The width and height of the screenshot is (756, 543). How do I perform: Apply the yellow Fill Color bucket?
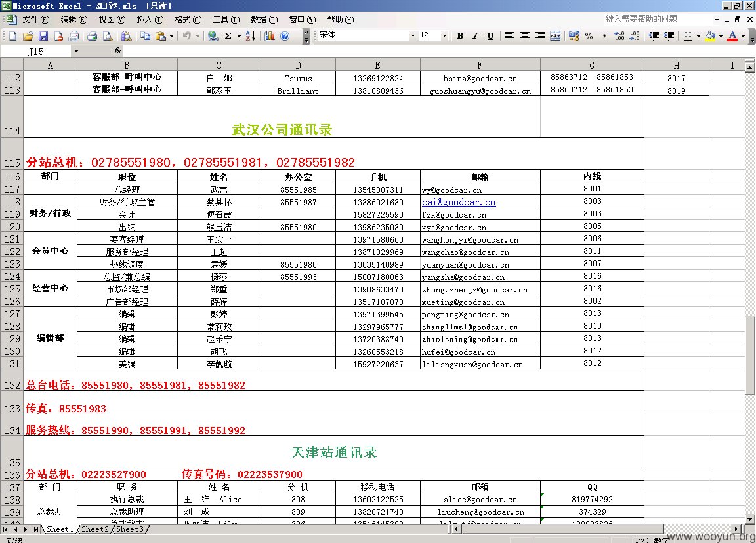pyautogui.click(x=710, y=36)
